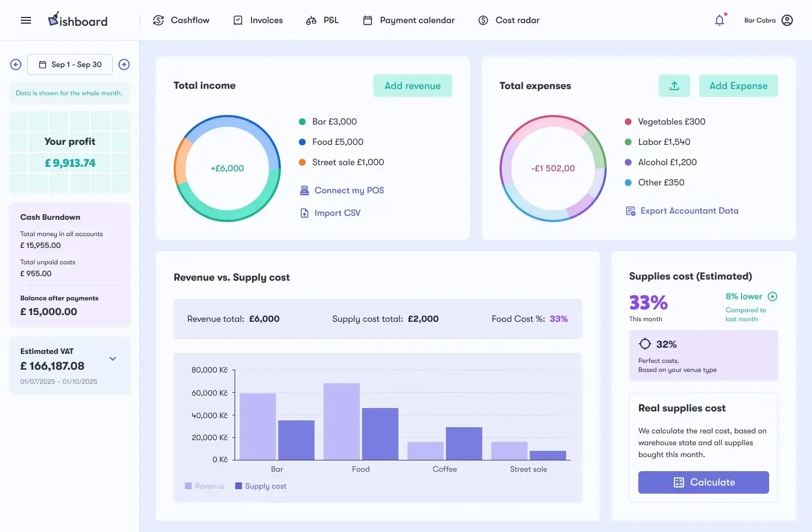812x532 pixels.
Task: Toggle Supply cost series in chart legend
Action: point(261,486)
